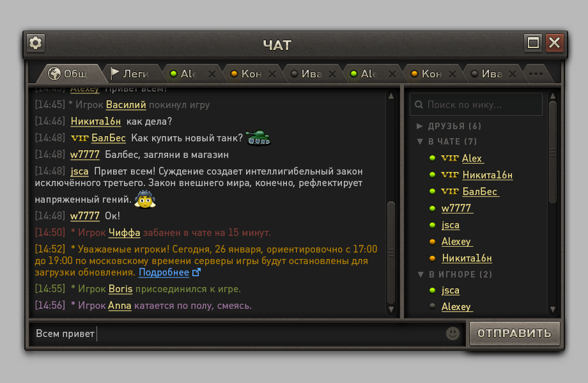
Task: Open the external link icon after Подробнее
Action: click(x=196, y=272)
